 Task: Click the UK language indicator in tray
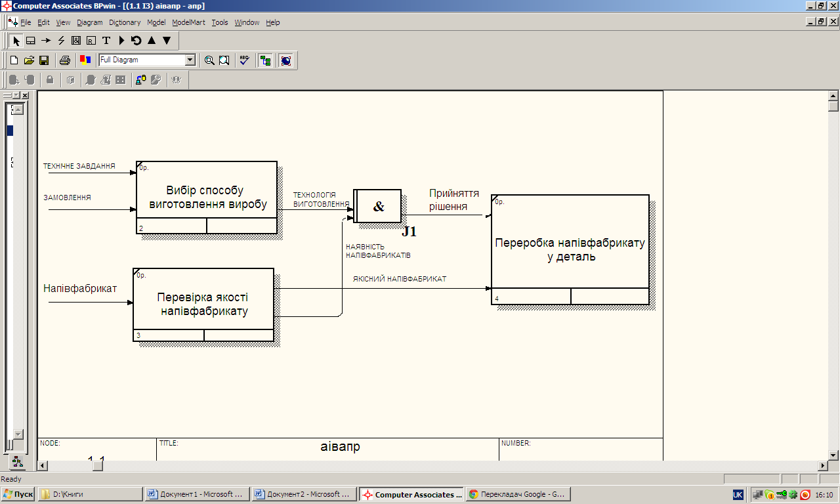[738, 494]
